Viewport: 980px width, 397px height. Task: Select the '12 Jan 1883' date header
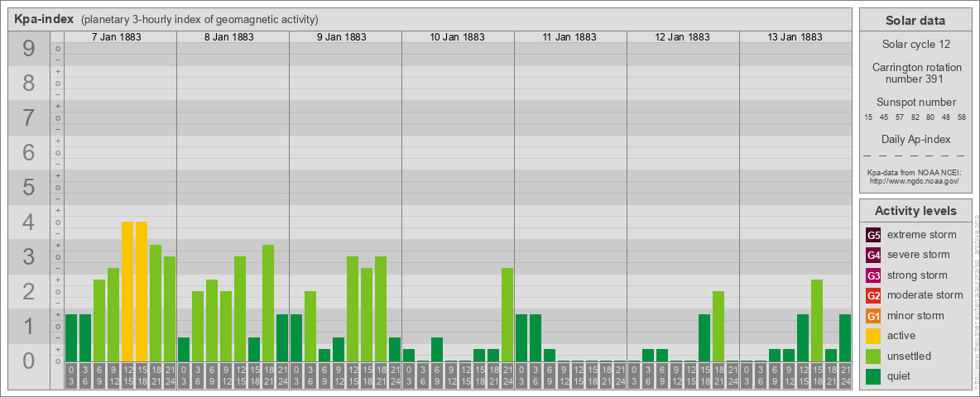coord(682,37)
